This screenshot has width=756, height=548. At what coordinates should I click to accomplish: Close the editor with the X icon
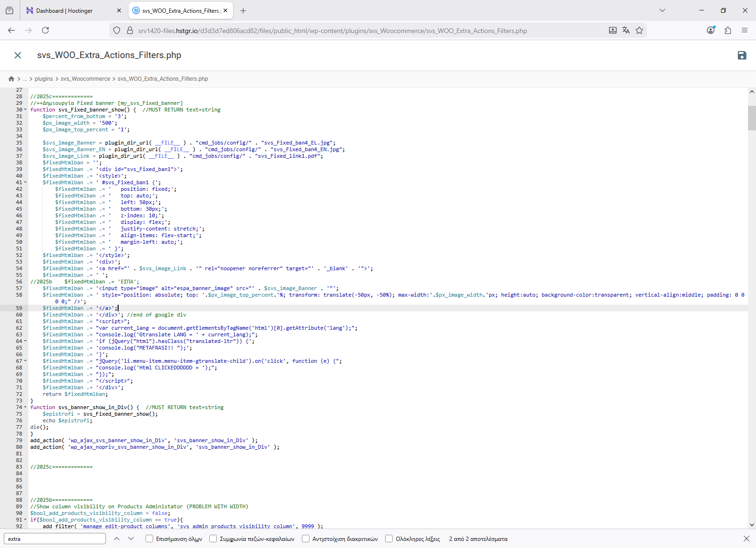(x=18, y=55)
